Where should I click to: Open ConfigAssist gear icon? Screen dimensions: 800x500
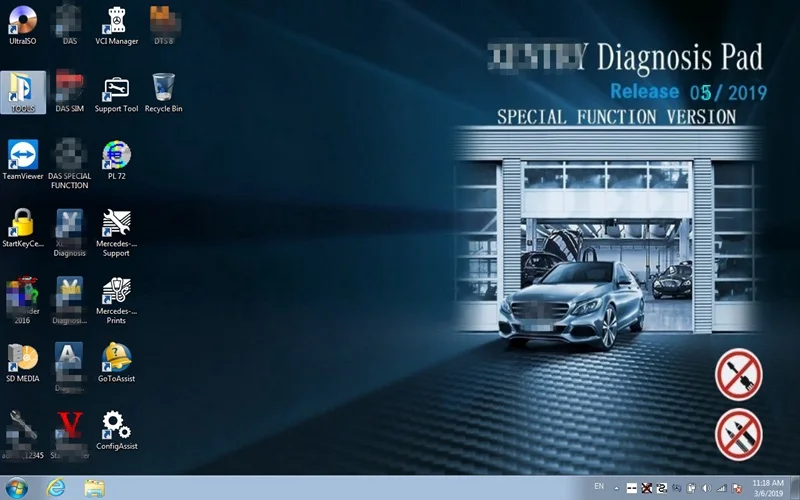pyautogui.click(x=116, y=425)
